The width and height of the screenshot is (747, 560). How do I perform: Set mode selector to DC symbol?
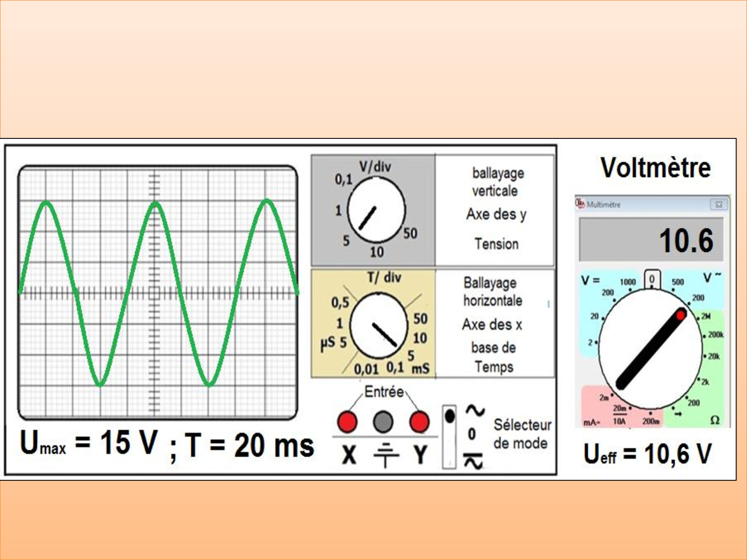pos(474,461)
